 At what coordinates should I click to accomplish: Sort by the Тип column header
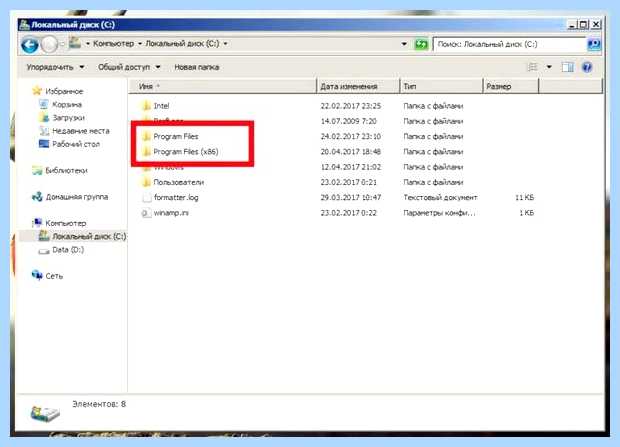click(x=441, y=86)
